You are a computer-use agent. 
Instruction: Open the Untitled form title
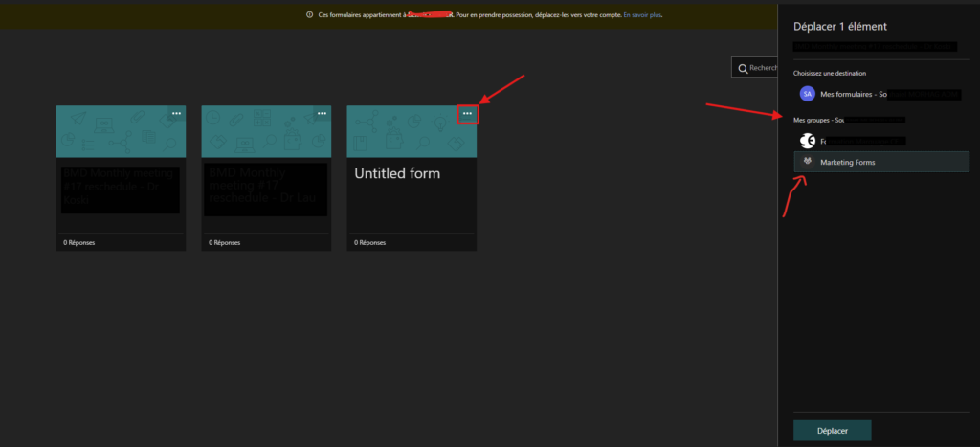(397, 174)
